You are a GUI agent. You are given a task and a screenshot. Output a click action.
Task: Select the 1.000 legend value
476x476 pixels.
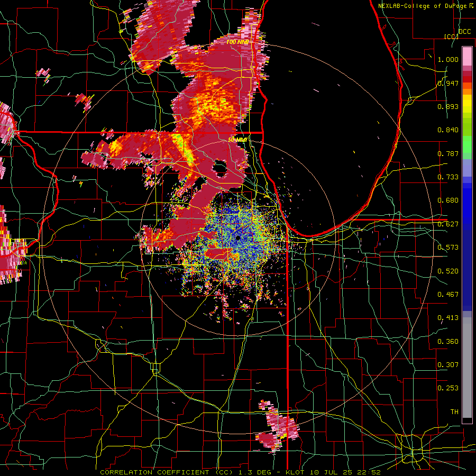[x=448, y=59]
